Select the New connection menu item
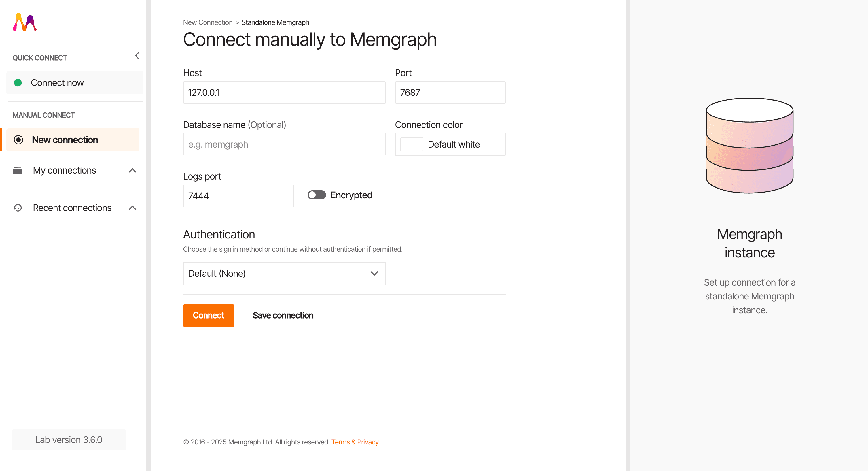Viewport: 868px width, 471px height. [65, 140]
